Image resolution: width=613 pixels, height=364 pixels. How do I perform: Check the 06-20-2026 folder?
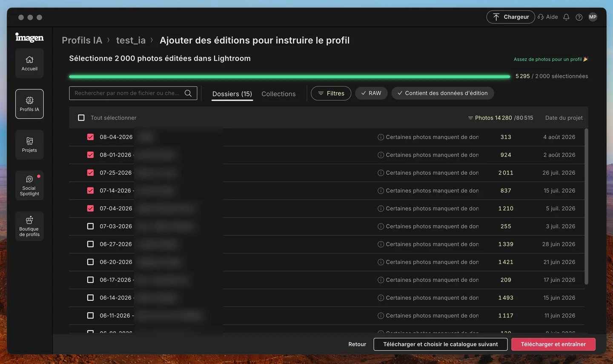tap(90, 262)
